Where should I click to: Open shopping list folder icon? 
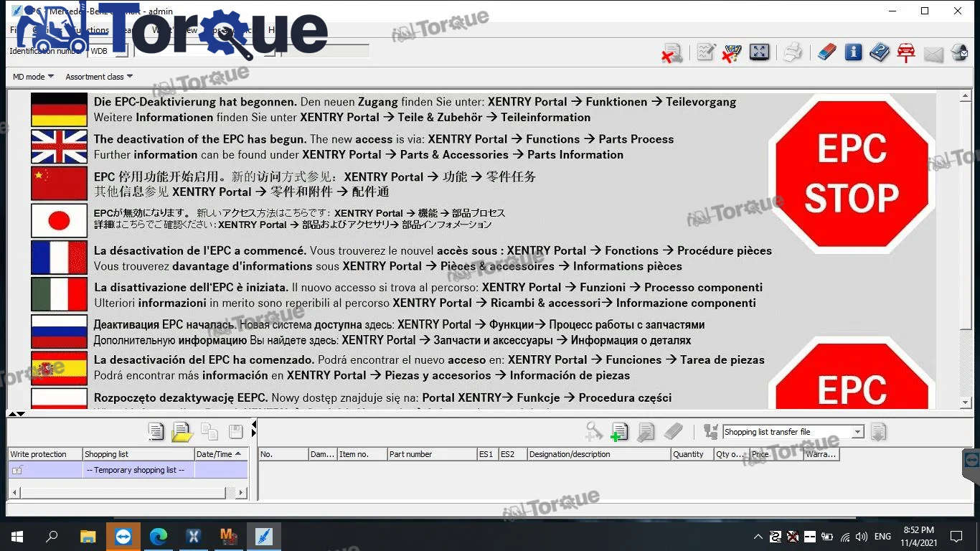tap(182, 431)
